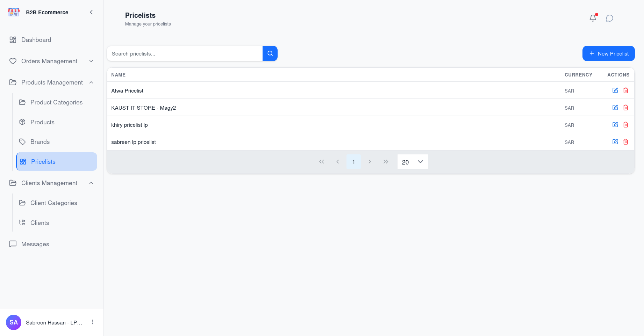Open user options three-dot menu
644x336 pixels.
tap(93, 322)
